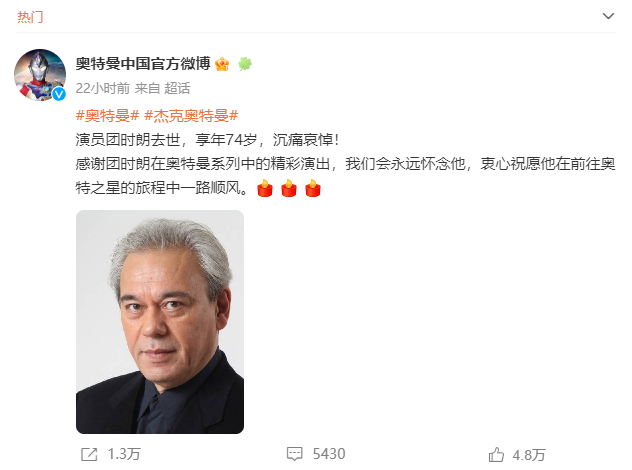The width and height of the screenshot is (632, 470).
Task: Click the 22小时前 timestamp
Action: pyautogui.click(x=103, y=88)
